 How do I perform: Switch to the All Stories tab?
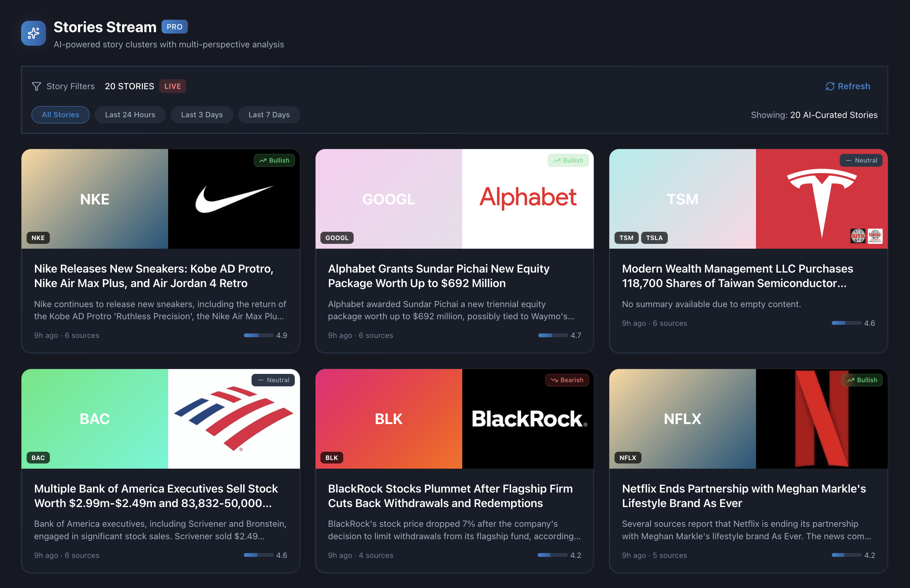tap(60, 114)
